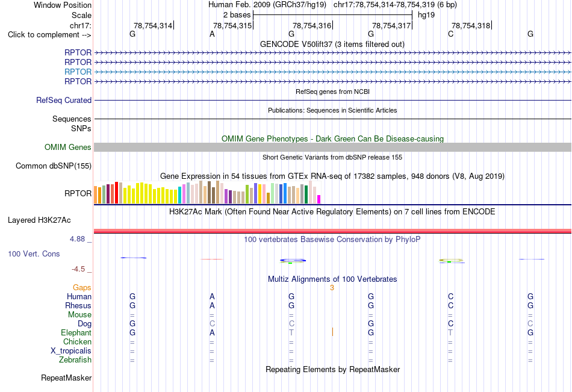Click the red PhyloP mark under base A

click(212, 259)
